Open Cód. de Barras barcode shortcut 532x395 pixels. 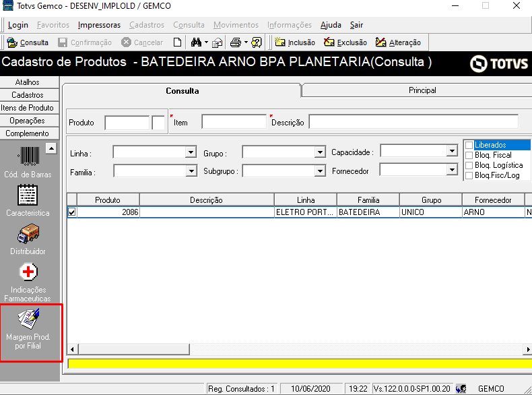coord(28,162)
